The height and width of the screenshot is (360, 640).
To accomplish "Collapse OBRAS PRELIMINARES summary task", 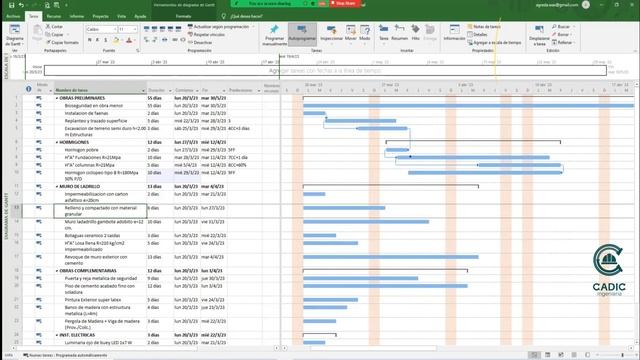I will pos(57,98).
